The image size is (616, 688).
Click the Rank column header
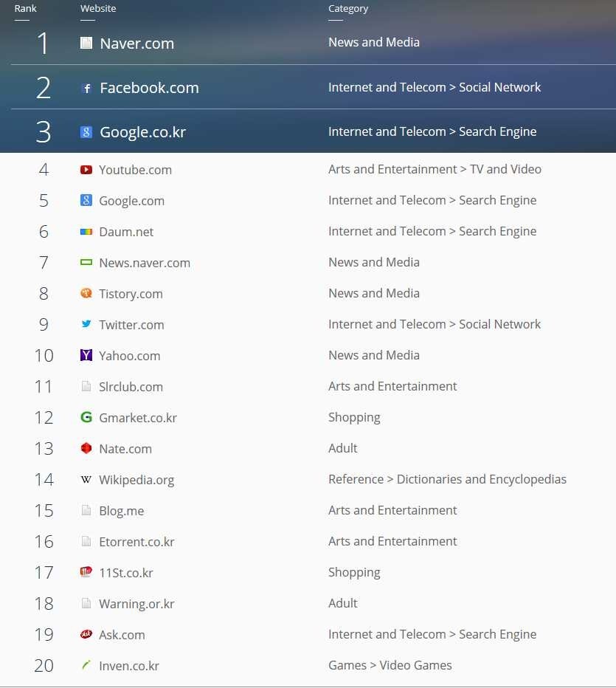(x=25, y=8)
